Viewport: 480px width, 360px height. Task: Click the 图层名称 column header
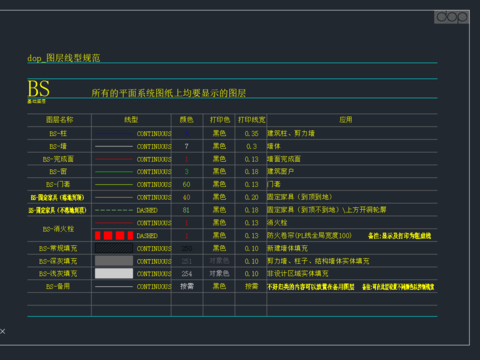coord(59,120)
